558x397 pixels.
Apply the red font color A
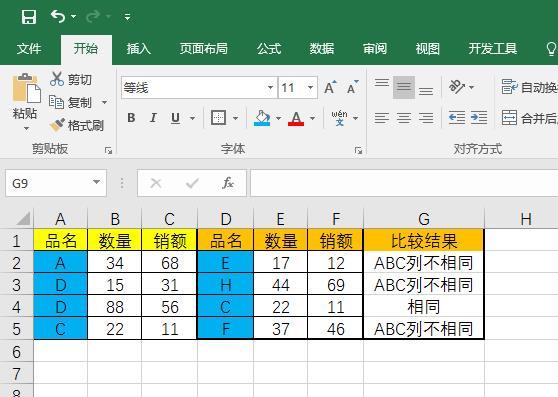click(296, 118)
